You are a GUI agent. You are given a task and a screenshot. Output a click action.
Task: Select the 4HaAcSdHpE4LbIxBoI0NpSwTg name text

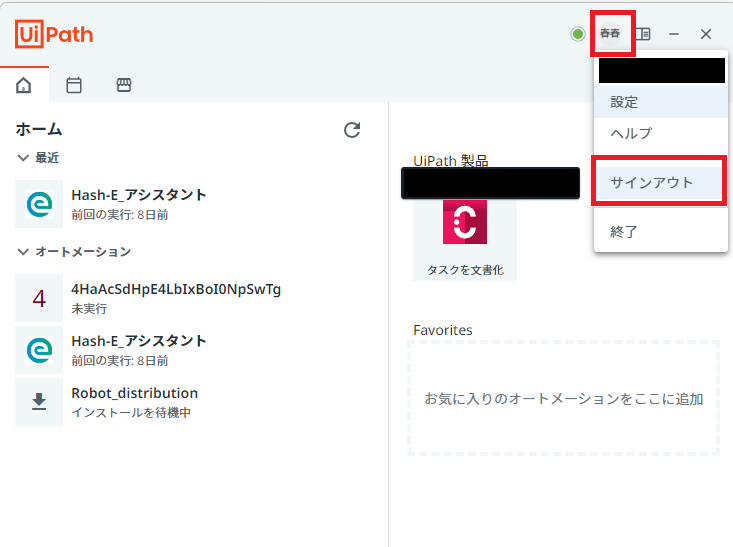pyautogui.click(x=176, y=289)
